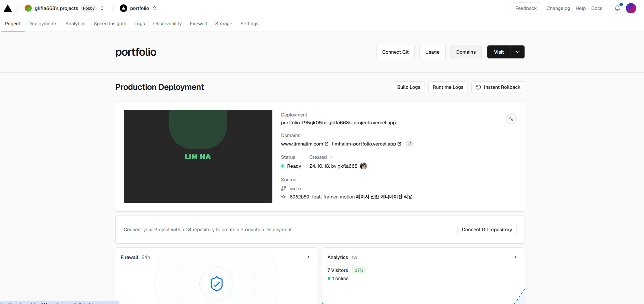Open the LIM HA deployment preview thumbnail
644x304 pixels.
point(198,156)
